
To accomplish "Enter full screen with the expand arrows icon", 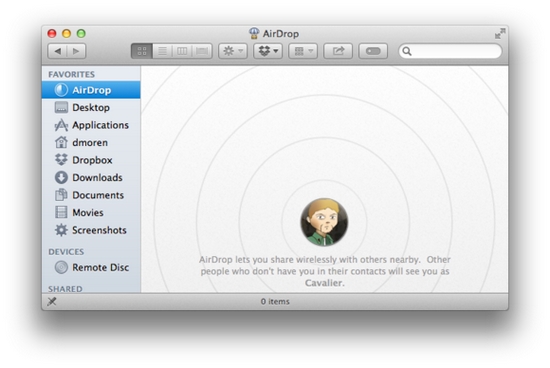I will pyautogui.click(x=500, y=34).
